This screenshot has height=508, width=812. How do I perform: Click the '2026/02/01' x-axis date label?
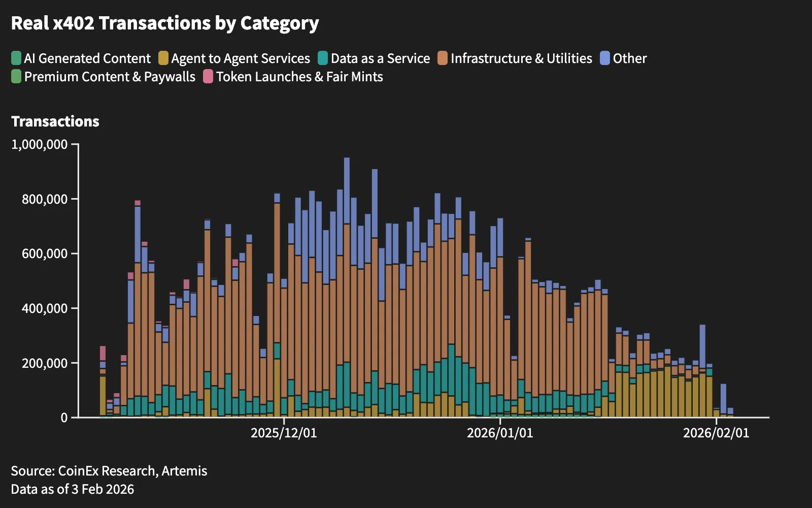pos(716,433)
